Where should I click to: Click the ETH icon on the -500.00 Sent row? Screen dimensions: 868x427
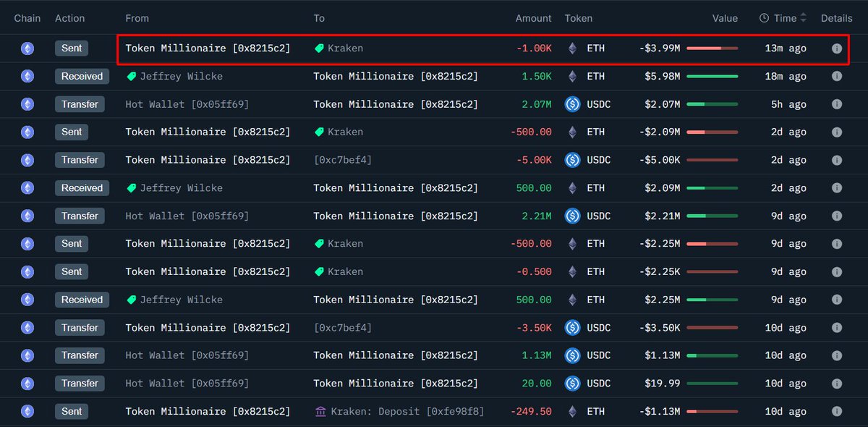[571, 132]
